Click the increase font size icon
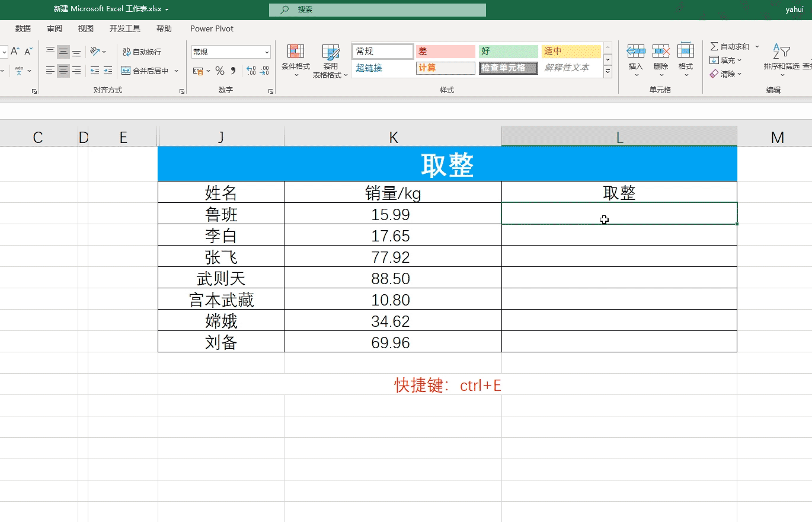Viewport: 812px width, 522px height. 15,52
